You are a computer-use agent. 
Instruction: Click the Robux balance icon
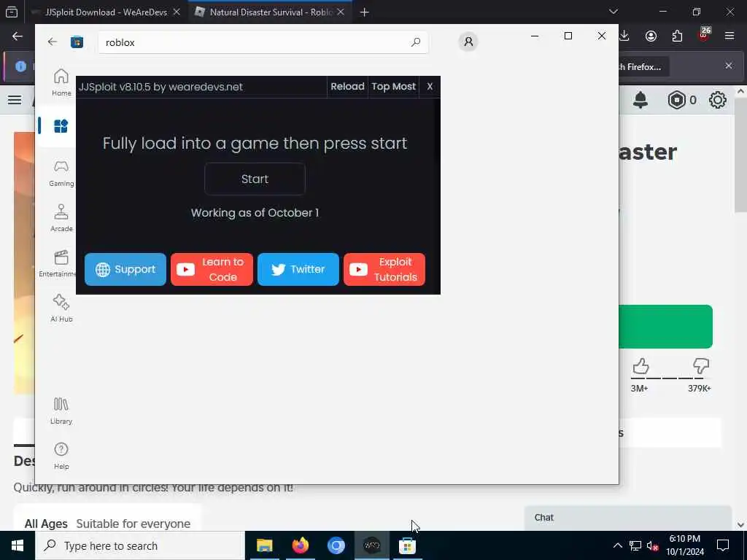coord(676,100)
